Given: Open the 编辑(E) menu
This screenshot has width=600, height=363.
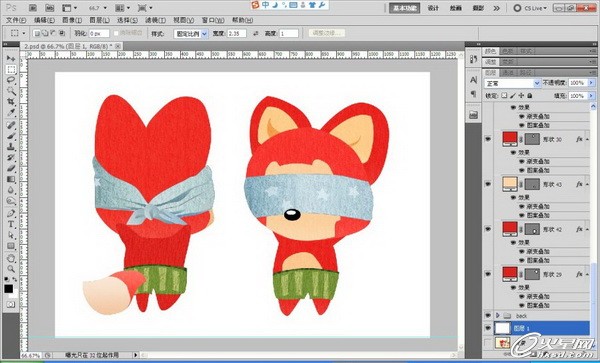Looking at the screenshot, I should (44, 20).
